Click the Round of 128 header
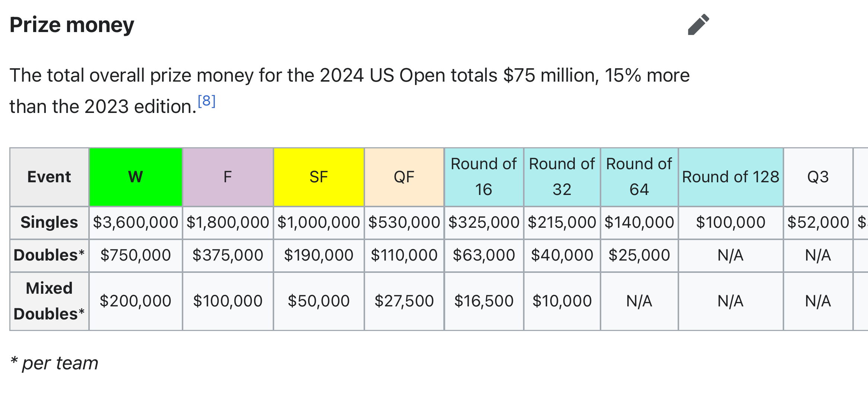 click(730, 177)
